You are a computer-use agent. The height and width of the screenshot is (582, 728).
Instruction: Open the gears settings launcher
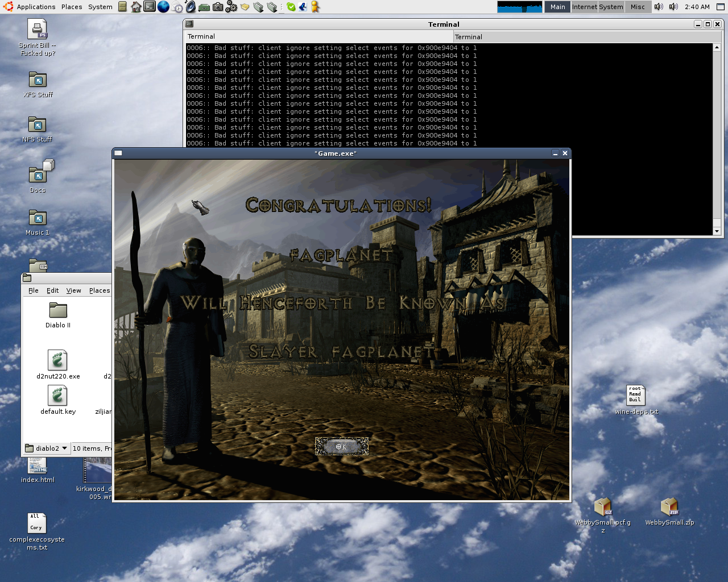tap(231, 7)
